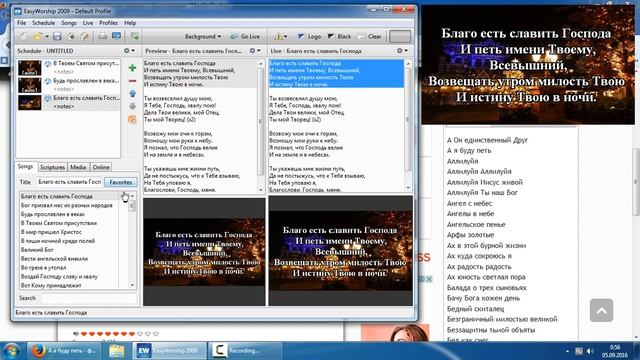The width and height of the screenshot is (640, 360).
Task: Switch to the Scriptures tab
Action: click(x=52, y=167)
